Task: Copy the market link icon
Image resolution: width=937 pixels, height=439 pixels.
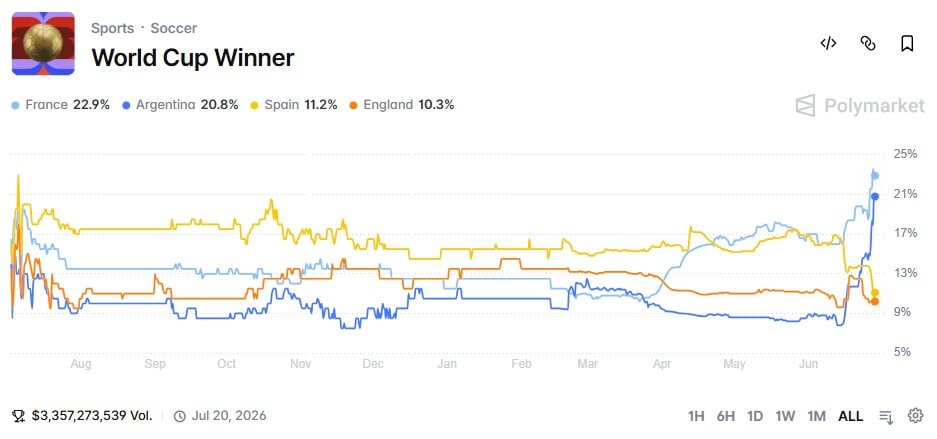Action: pyautogui.click(x=868, y=43)
